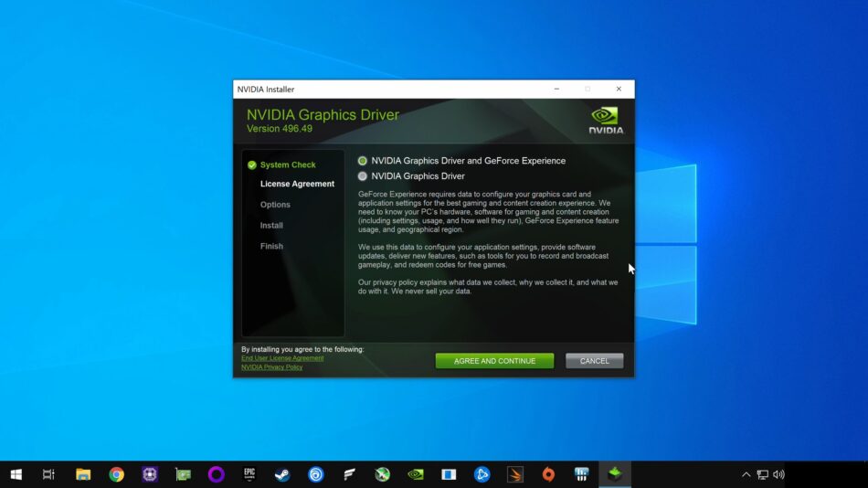Click the License Agreement step in sidebar
Screen dimensions: 868x488
point(297,184)
